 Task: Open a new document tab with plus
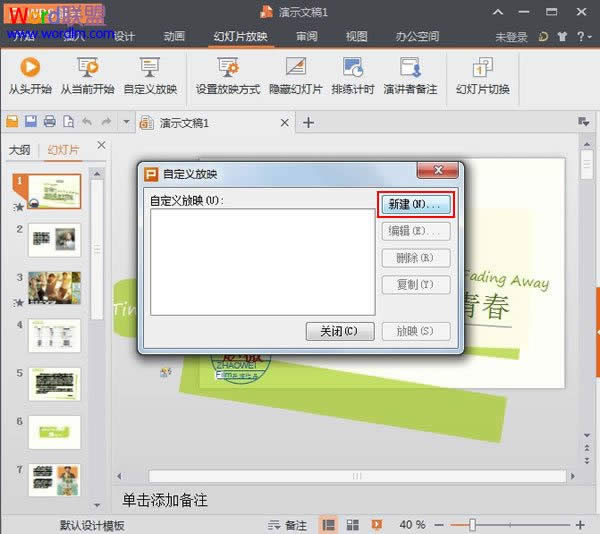[x=309, y=122]
